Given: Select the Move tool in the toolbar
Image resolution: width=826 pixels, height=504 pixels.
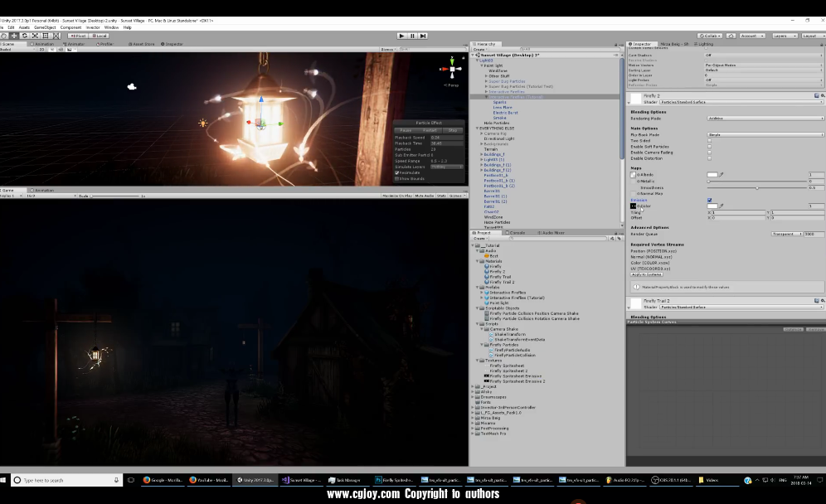Looking at the screenshot, I should click(14, 36).
